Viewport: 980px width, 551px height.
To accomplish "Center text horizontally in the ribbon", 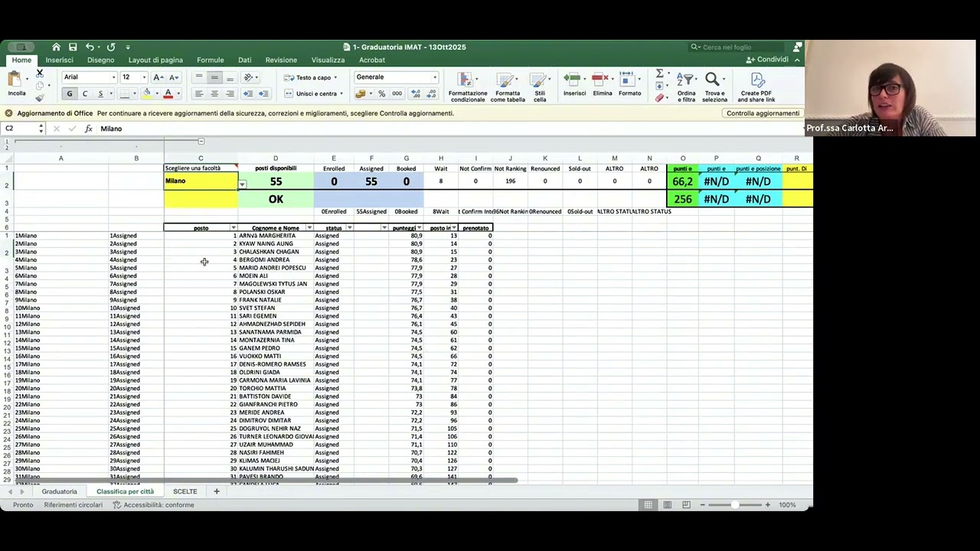I will pyautogui.click(x=214, y=93).
